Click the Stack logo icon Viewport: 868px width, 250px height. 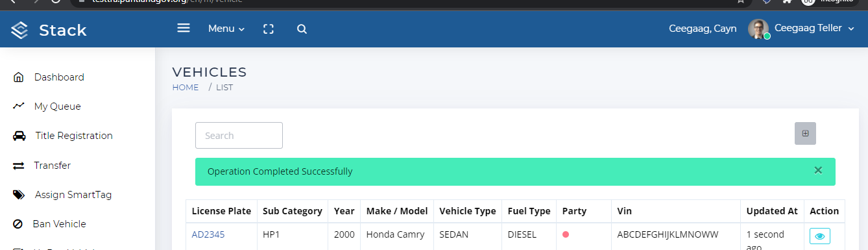point(20,30)
